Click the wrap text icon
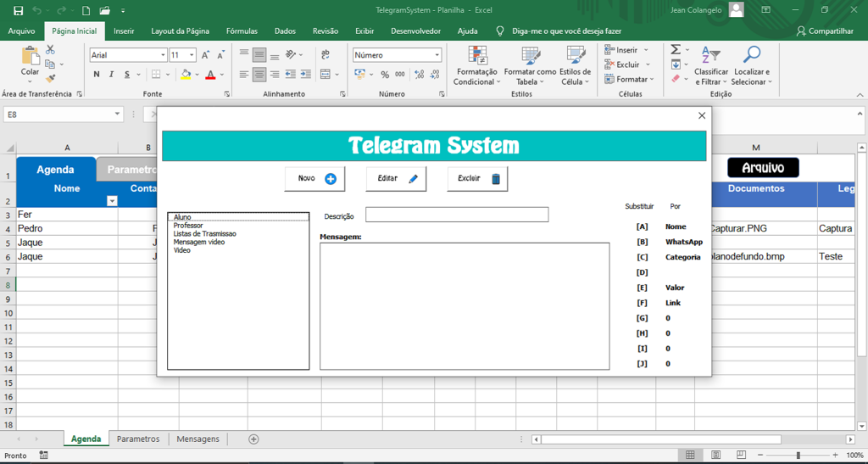Screen dimensions: 868x464 (325, 54)
